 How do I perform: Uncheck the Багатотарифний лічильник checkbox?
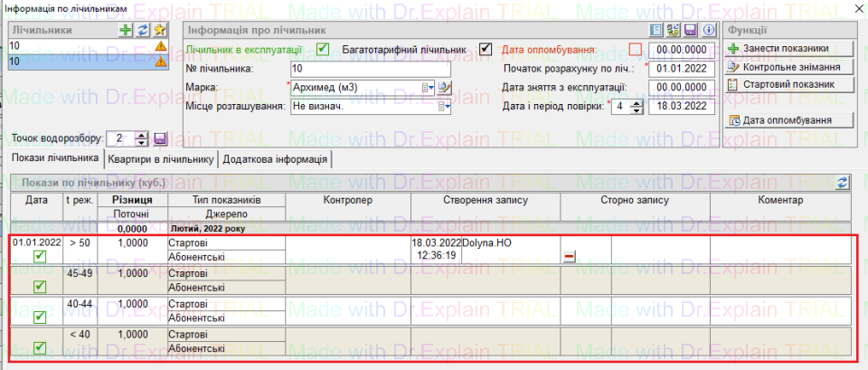click(x=486, y=49)
